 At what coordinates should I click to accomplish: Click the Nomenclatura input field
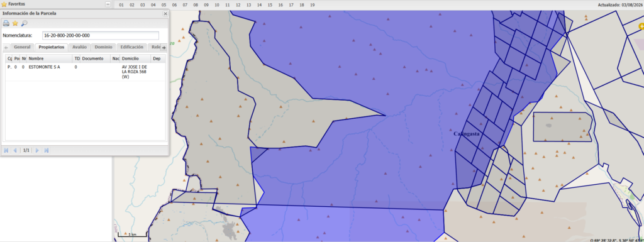[101, 36]
